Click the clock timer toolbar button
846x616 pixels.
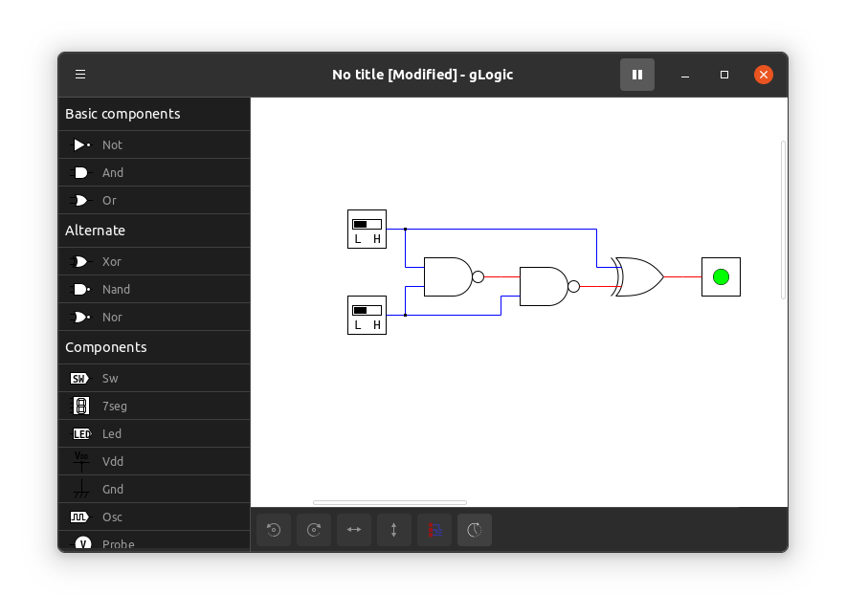coord(475,530)
